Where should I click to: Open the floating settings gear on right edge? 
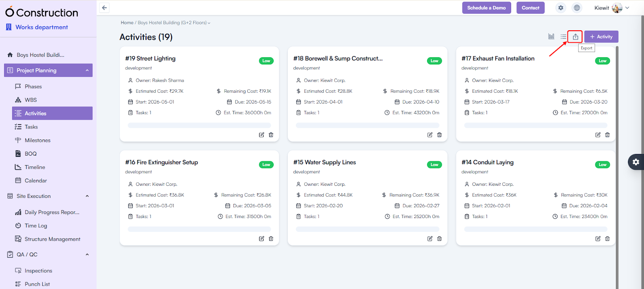[636, 162]
